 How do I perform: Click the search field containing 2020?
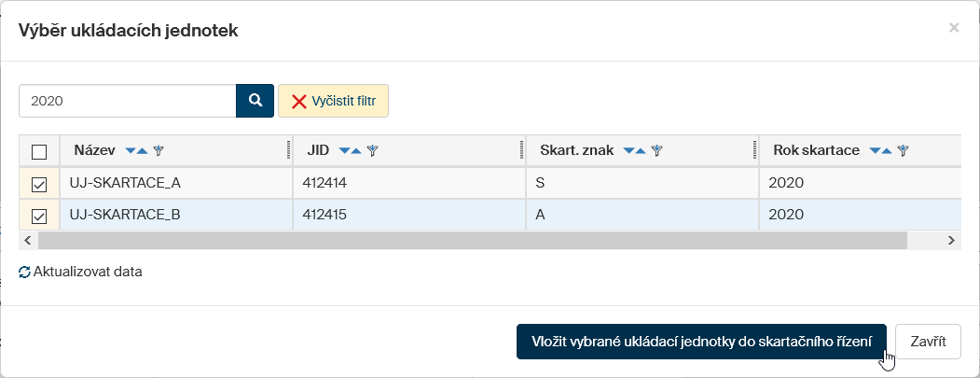[127, 101]
